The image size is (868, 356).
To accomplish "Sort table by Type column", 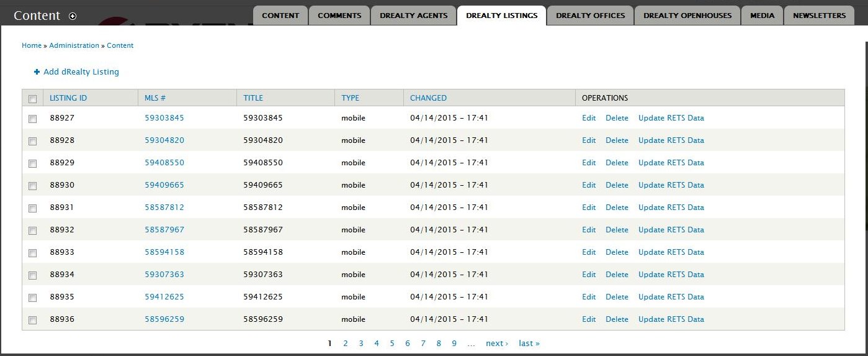I will [351, 98].
